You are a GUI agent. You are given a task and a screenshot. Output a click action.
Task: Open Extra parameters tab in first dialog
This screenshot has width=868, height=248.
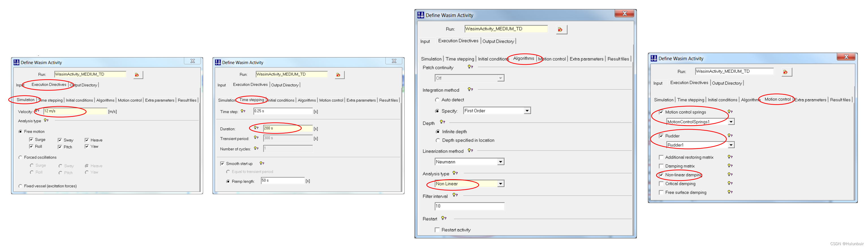coord(159,100)
